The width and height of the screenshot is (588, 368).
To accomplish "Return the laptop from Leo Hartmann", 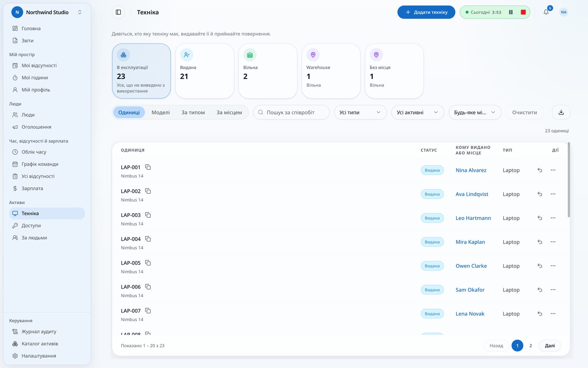I will click(540, 218).
